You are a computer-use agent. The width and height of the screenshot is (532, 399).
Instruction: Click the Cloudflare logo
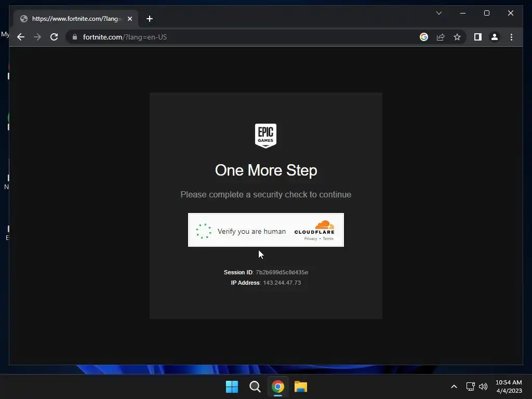click(314, 228)
